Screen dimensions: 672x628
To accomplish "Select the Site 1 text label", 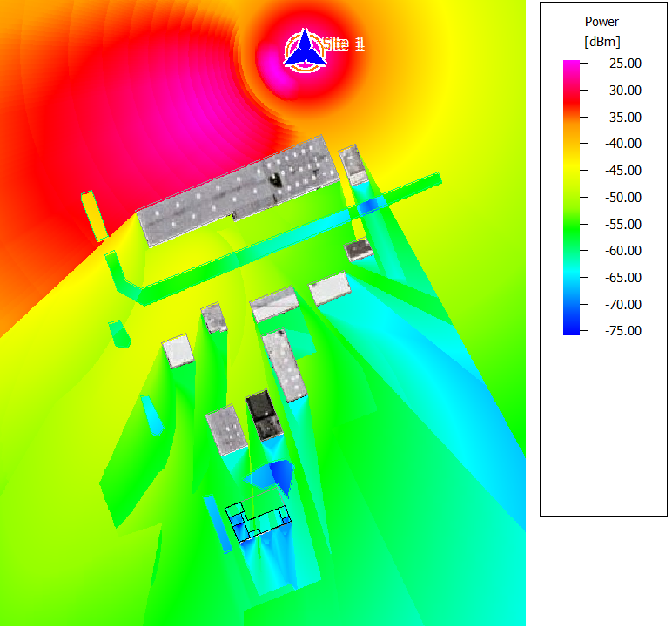I will point(343,44).
